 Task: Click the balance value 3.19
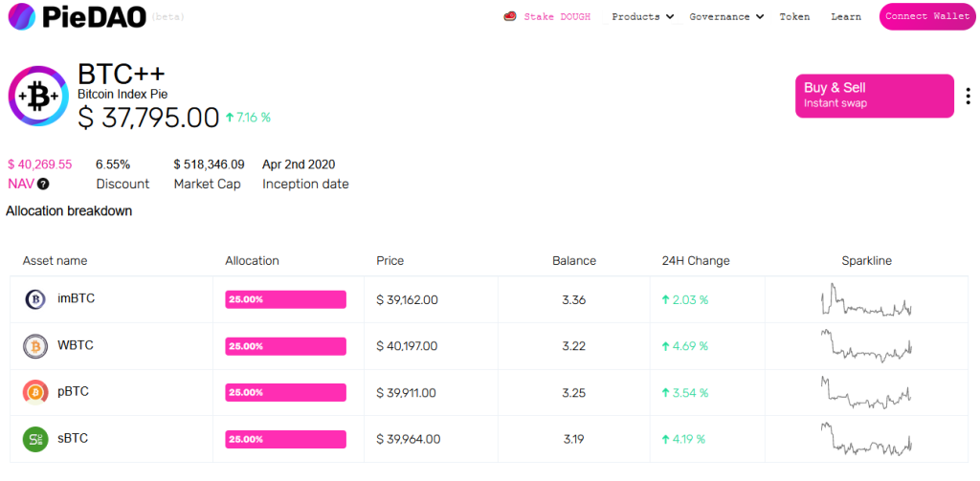click(574, 439)
